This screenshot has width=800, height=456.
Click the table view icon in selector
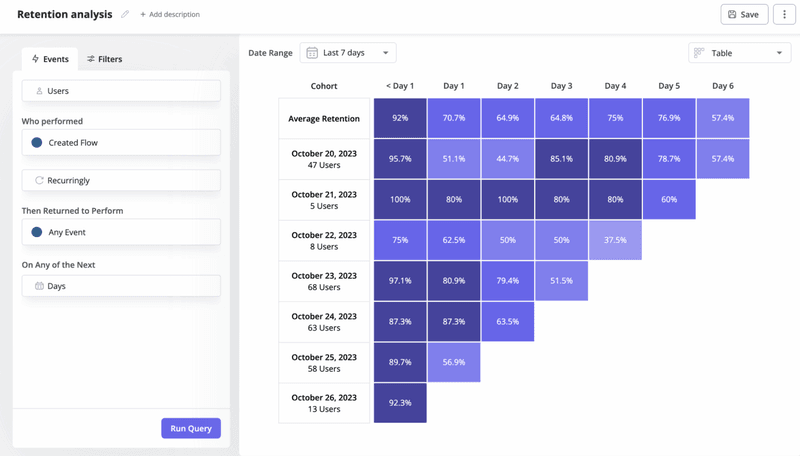[700, 53]
